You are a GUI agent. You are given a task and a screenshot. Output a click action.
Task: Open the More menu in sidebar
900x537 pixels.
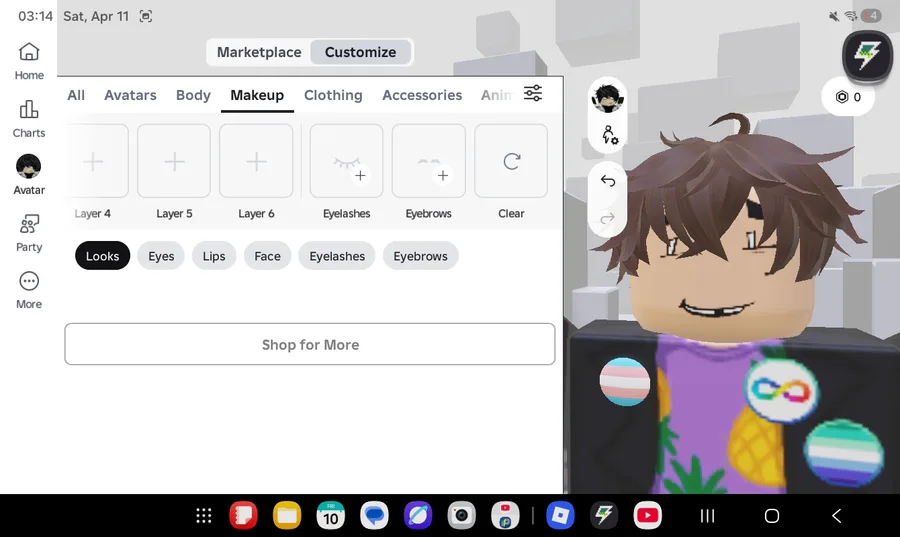click(x=29, y=290)
